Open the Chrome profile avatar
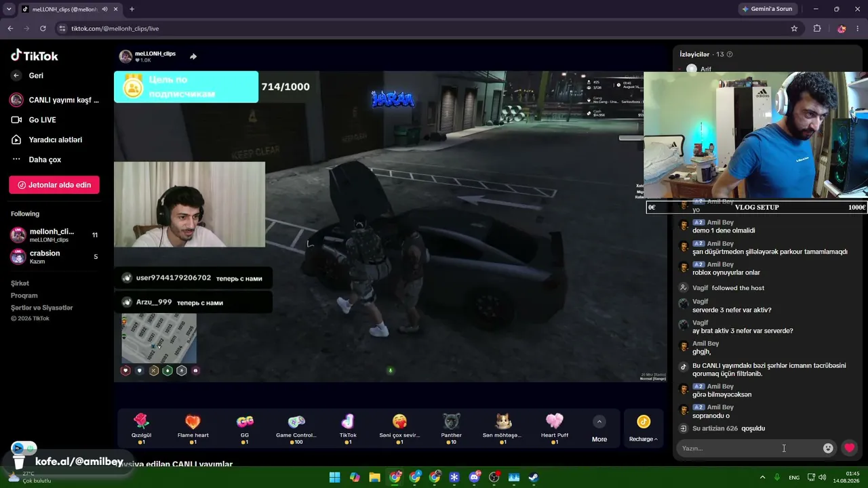This screenshot has width=868, height=488. coord(842,28)
